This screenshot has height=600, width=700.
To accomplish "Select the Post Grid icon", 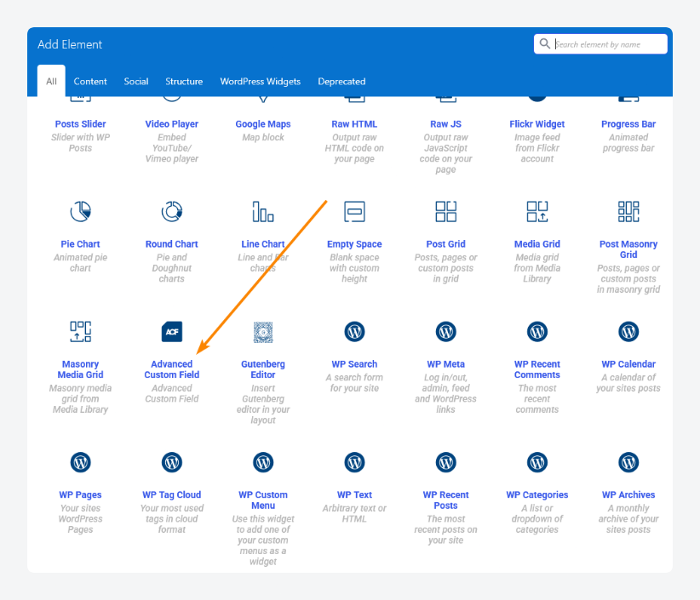I will point(446,211).
